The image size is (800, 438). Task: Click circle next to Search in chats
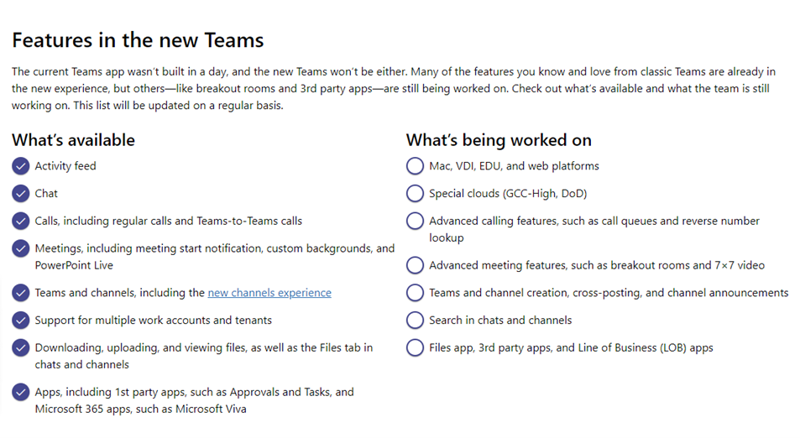[415, 320]
